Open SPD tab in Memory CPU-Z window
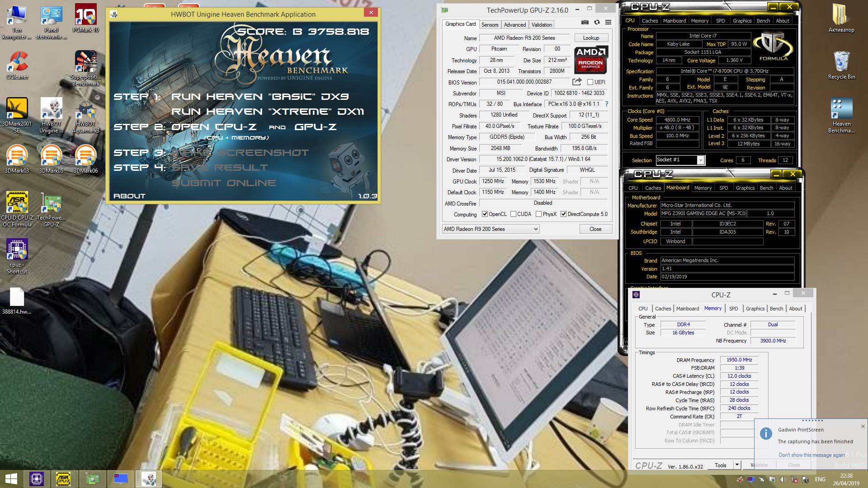The image size is (868, 488). (733, 309)
